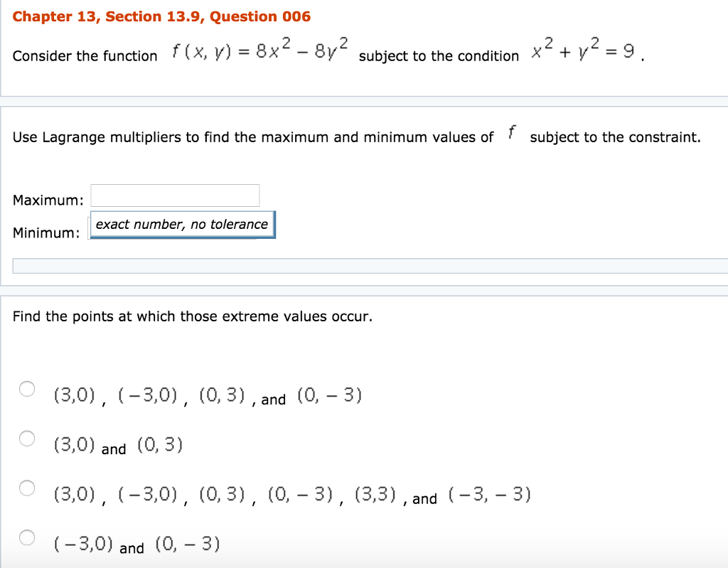Click the 'Minimum:' label

[46, 232]
